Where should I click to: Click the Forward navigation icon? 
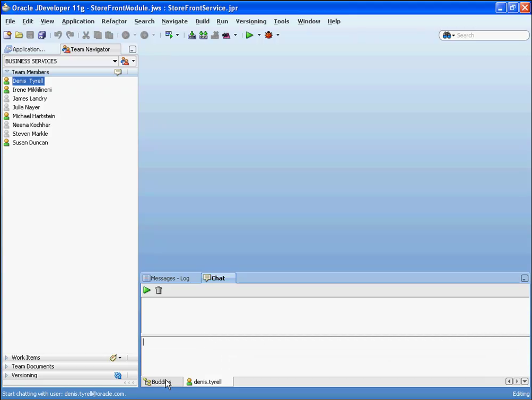click(x=144, y=35)
